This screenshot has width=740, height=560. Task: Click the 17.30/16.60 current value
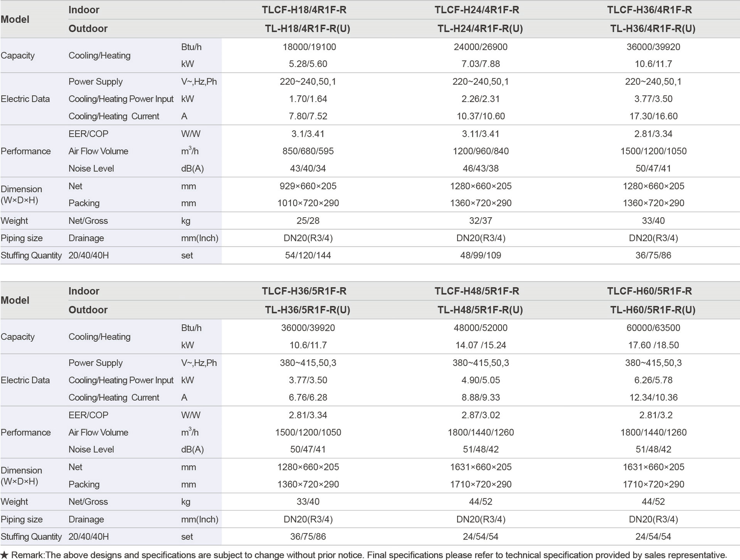click(x=653, y=116)
